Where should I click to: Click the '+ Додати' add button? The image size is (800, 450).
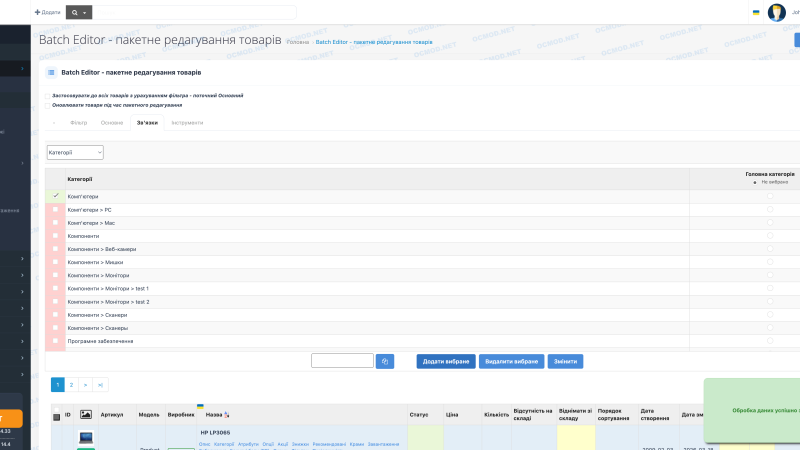(47, 12)
